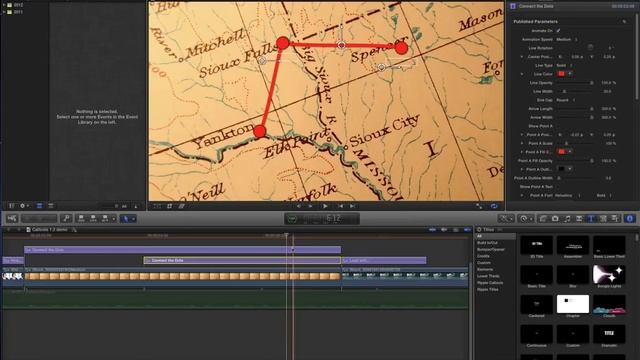The image size is (640, 360).
Task: Select the Clouds title thumbnail
Action: click(x=609, y=304)
